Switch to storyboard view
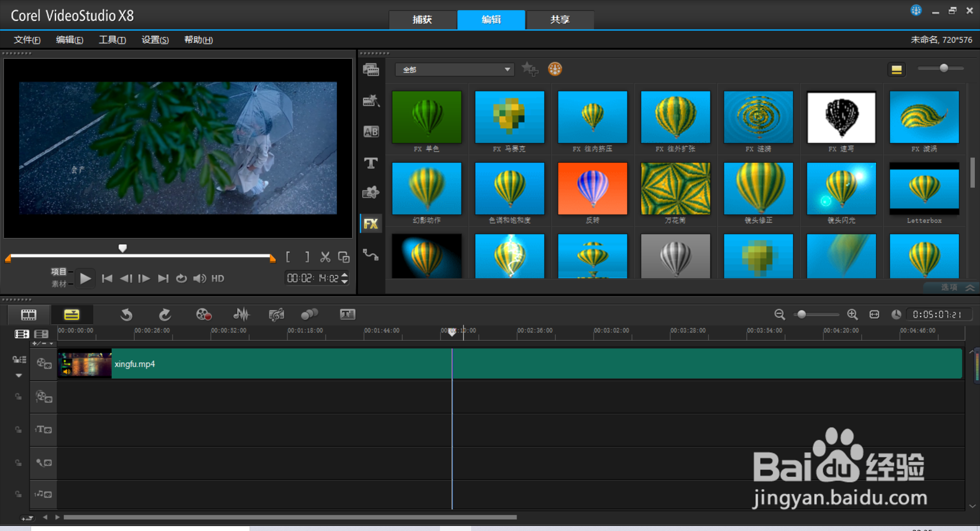980x531 pixels. click(29, 315)
